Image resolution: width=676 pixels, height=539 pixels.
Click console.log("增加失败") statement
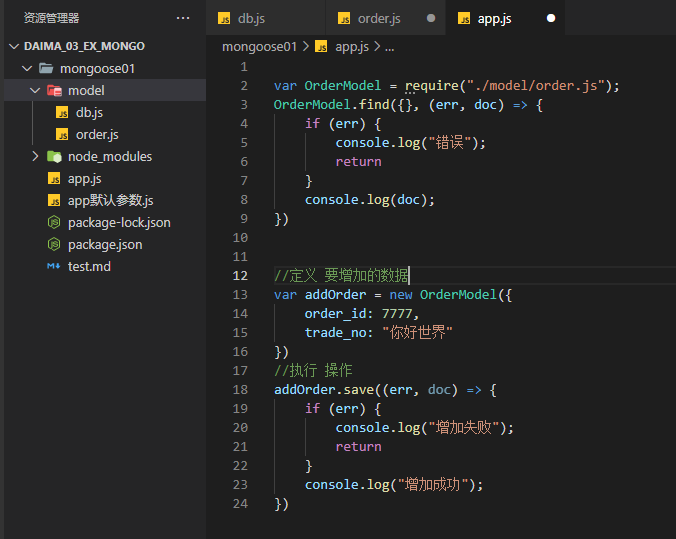click(424, 428)
